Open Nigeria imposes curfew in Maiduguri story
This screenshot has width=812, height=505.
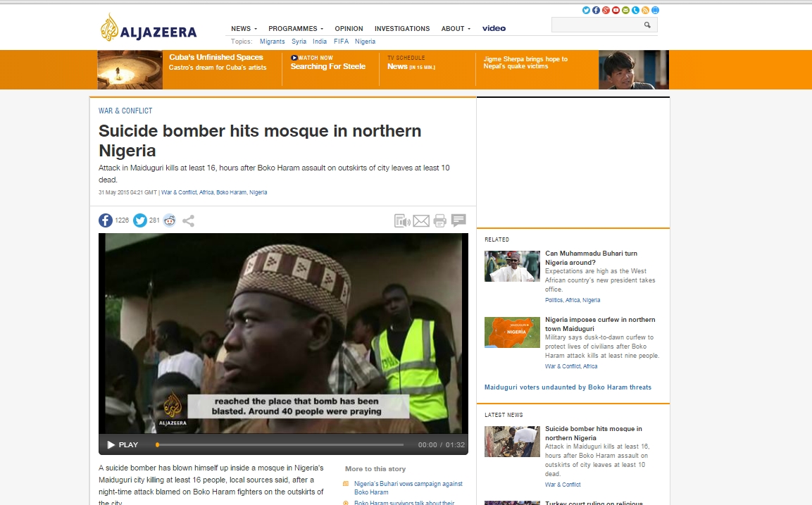tap(600, 324)
